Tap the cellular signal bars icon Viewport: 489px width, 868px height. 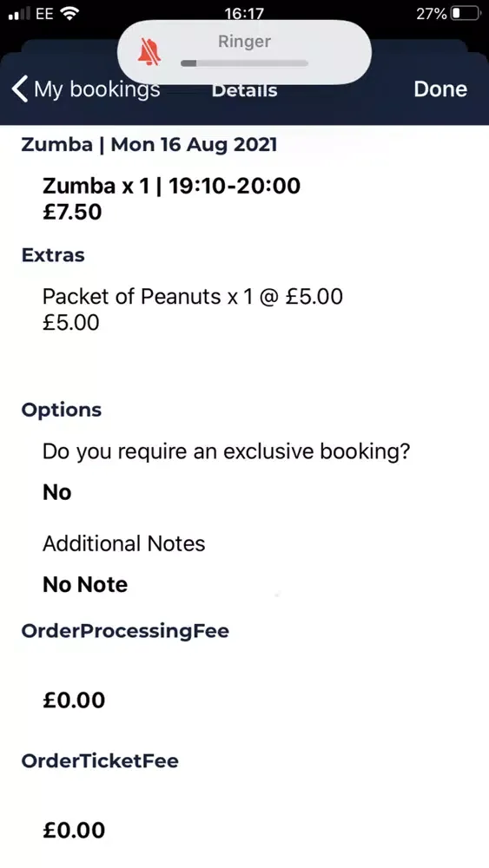(x=19, y=14)
